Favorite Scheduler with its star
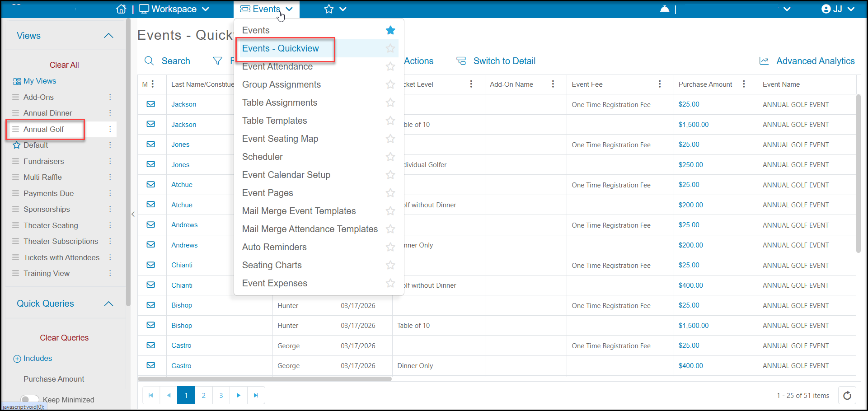The width and height of the screenshot is (868, 411). click(x=390, y=157)
